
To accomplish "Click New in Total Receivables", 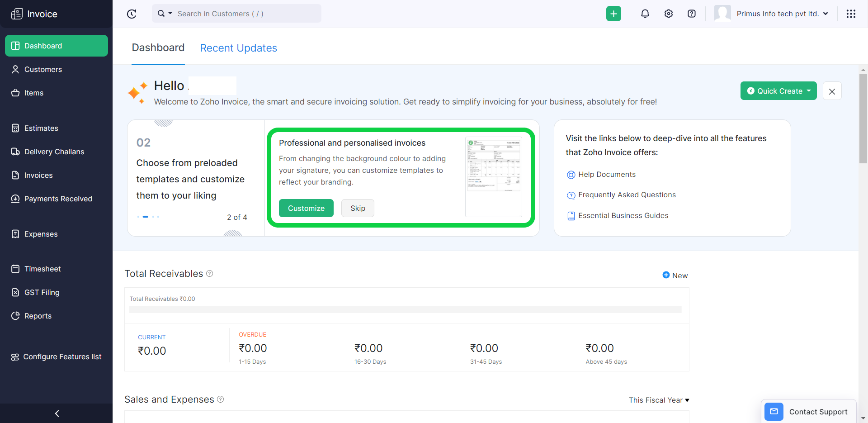I will 680,276.
